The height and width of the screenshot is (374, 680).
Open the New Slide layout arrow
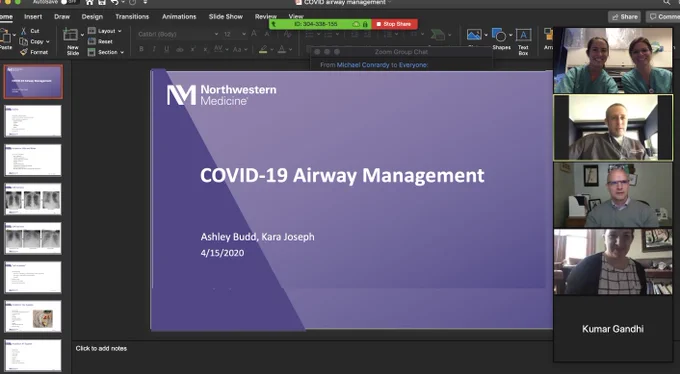pos(82,35)
